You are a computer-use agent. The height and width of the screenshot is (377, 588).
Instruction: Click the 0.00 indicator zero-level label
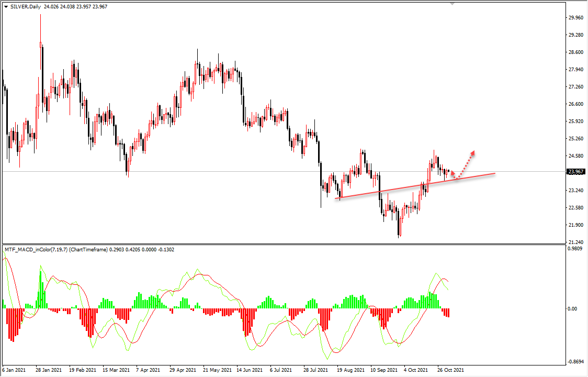pyautogui.click(x=573, y=308)
